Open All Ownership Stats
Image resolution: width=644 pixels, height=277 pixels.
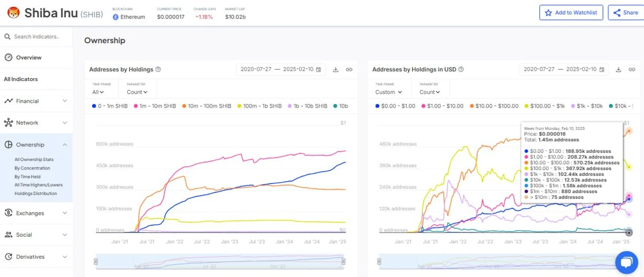tap(34, 159)
